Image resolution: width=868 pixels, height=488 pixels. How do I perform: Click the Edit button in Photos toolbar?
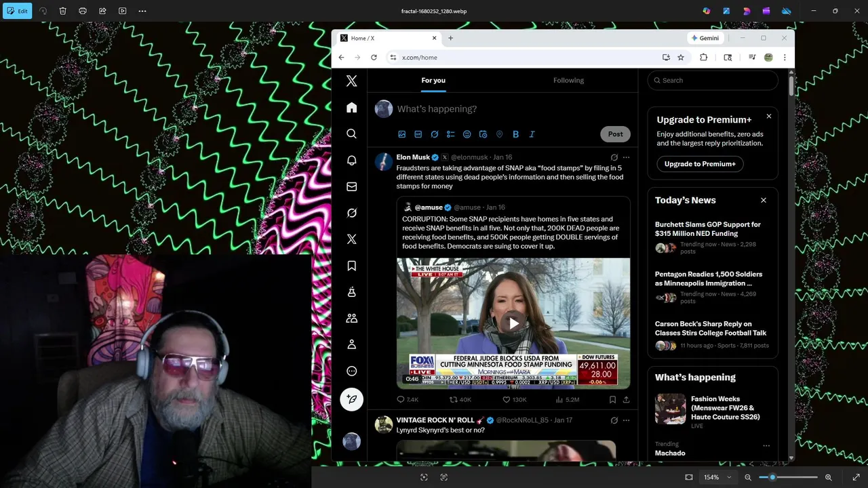[17, 11]
